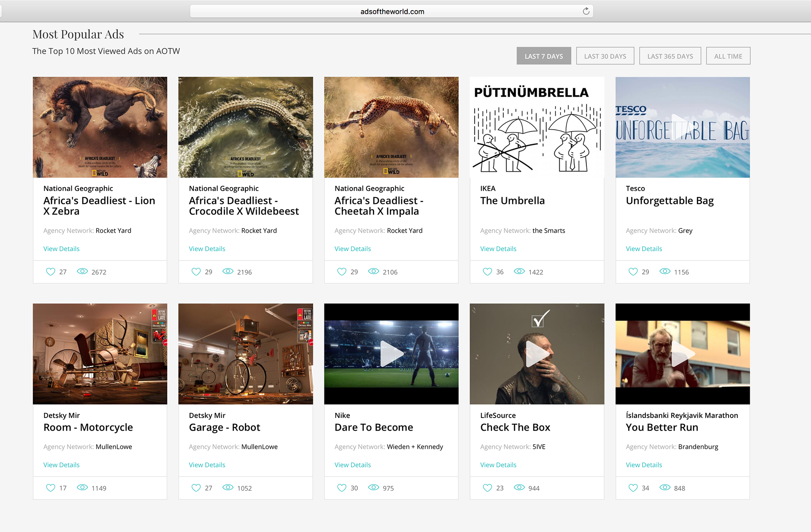Click views eye icon on Lion X Zebra card
811x532 pixels.
pyautogui.click(x=82, y=271)
